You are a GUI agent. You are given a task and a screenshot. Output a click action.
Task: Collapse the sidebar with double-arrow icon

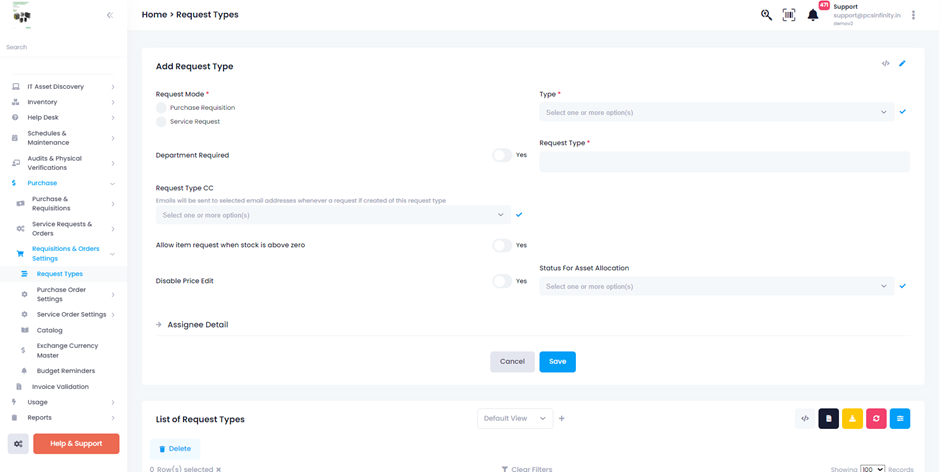coord(110,15)
